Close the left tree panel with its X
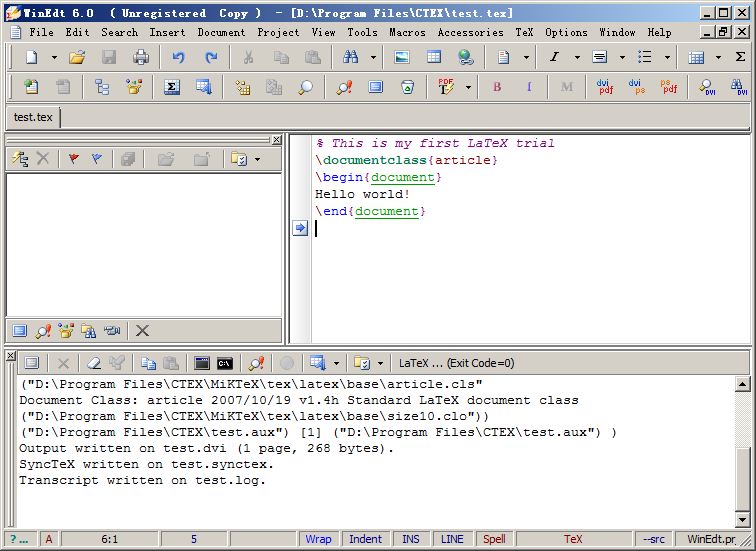The width and height of the screenshot is (756, 551). click(276, 140)
